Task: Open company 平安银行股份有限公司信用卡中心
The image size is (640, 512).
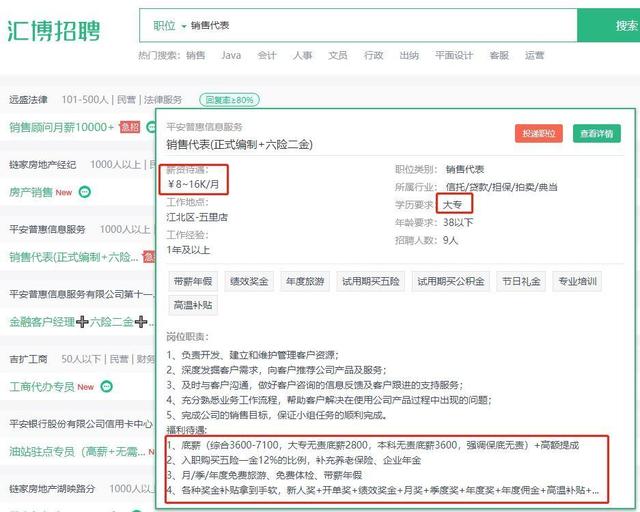Action: [x=81, y=424]
